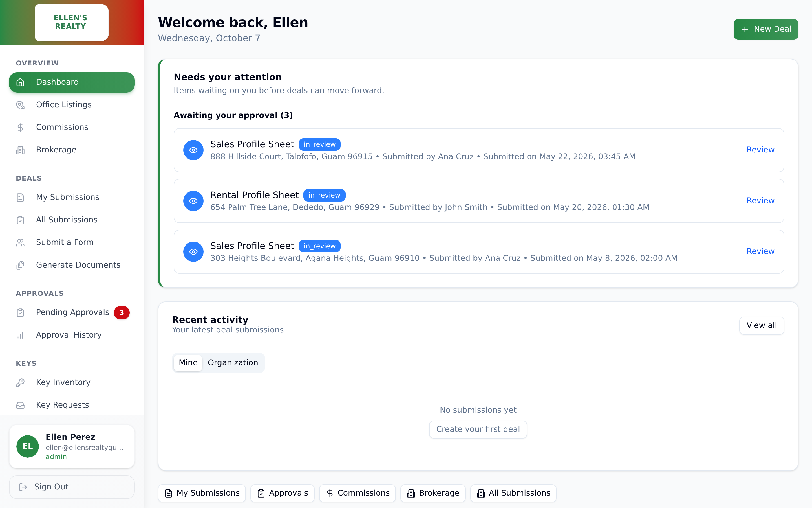Viewport: 812px width, 508px height.
Task: Switch to the Organization tab
Action: click(233, 363)
